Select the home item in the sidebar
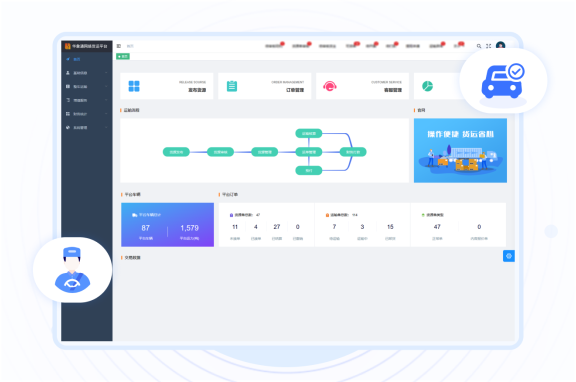 pos(87,59)
